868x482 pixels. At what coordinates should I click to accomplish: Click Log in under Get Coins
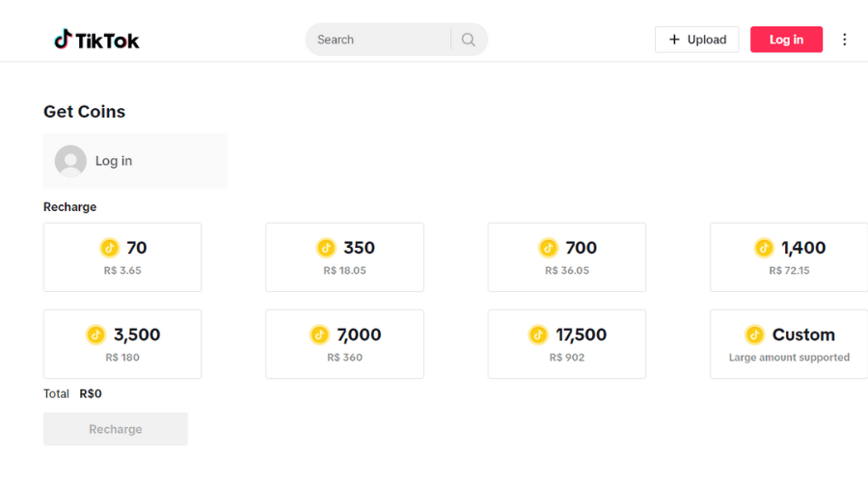pos(114,161)
